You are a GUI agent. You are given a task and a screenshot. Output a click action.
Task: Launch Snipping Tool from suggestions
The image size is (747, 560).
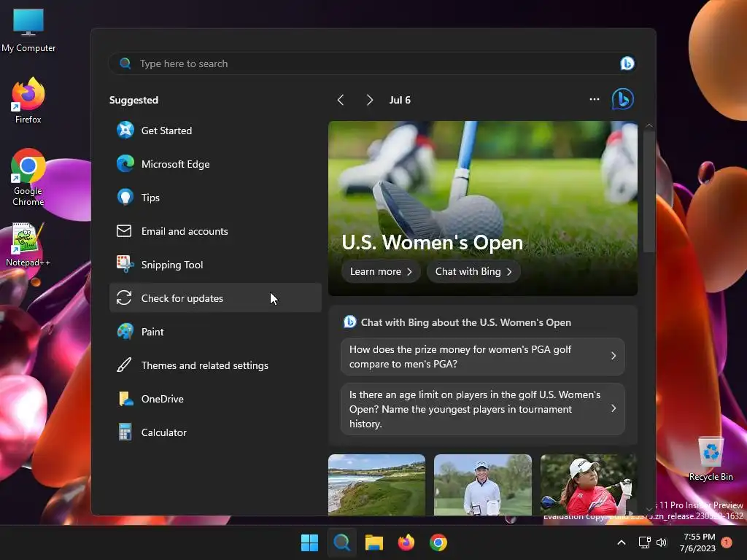[215, 265]
